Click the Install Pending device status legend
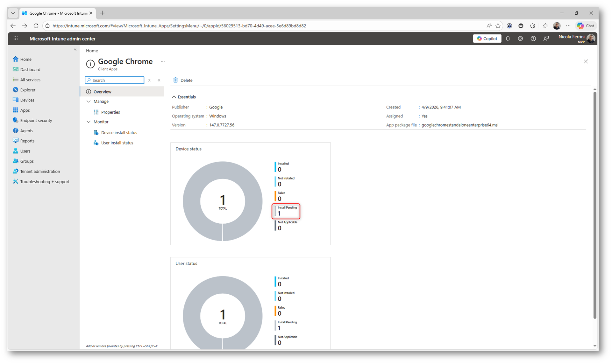Viewport: 612px width, 364px height. pos(286,211)
